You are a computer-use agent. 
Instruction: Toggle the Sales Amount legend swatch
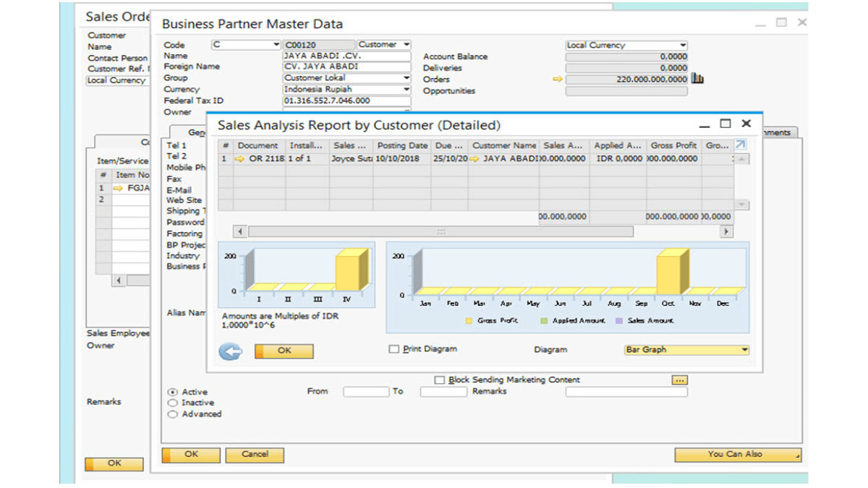(x=619, y=320)
